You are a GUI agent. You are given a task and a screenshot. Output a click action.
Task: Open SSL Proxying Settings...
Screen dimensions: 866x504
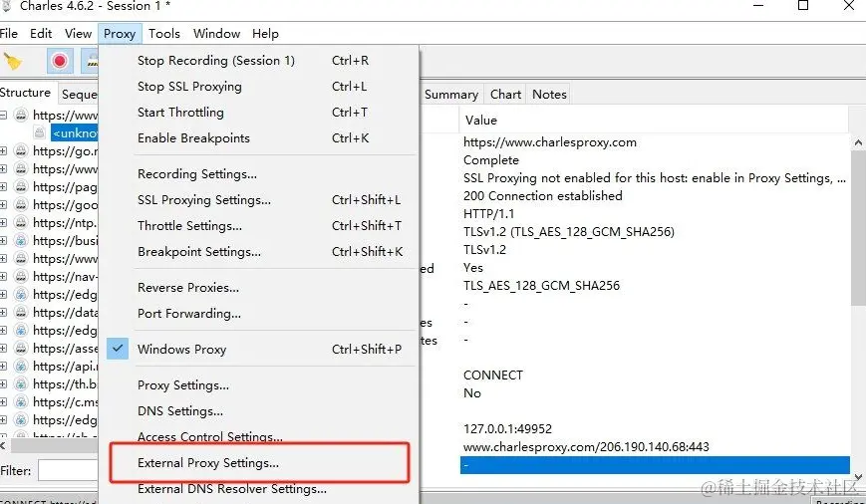point(260,200)
